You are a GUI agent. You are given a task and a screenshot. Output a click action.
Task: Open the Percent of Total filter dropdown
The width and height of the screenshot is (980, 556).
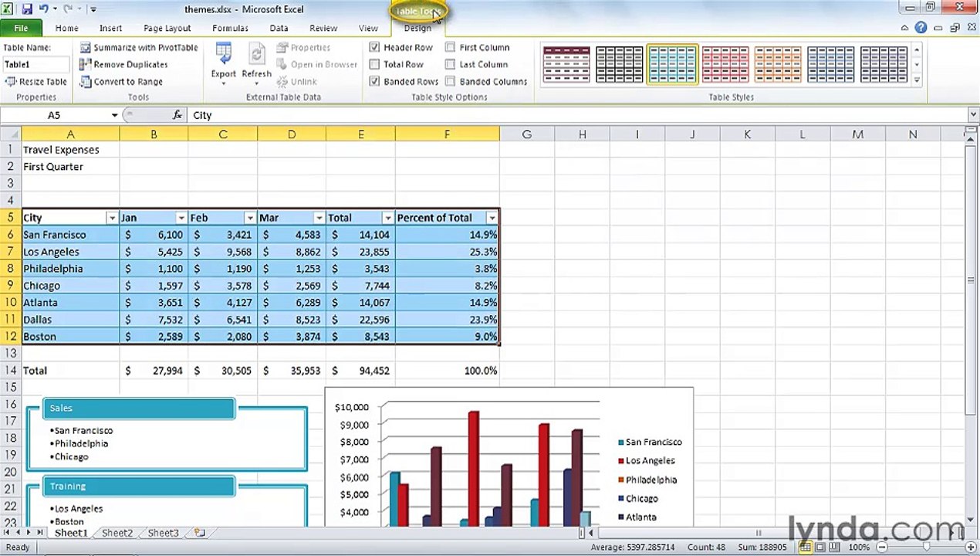pos(492,219)
